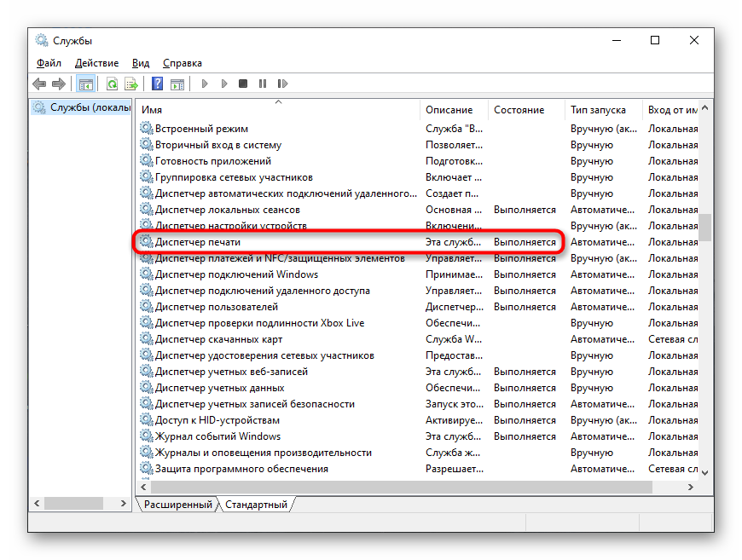742x560 pixels.
Task: Toggle the action pane toolbar icon
Action: pos(177,84)
